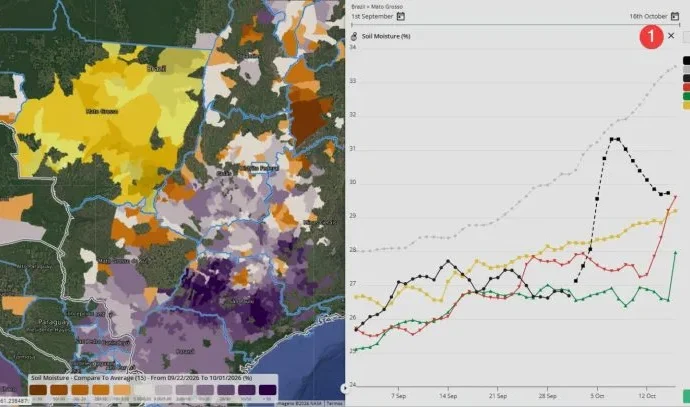Open the Brazil » Mato Grosso breadcrumb

[377, 7]
